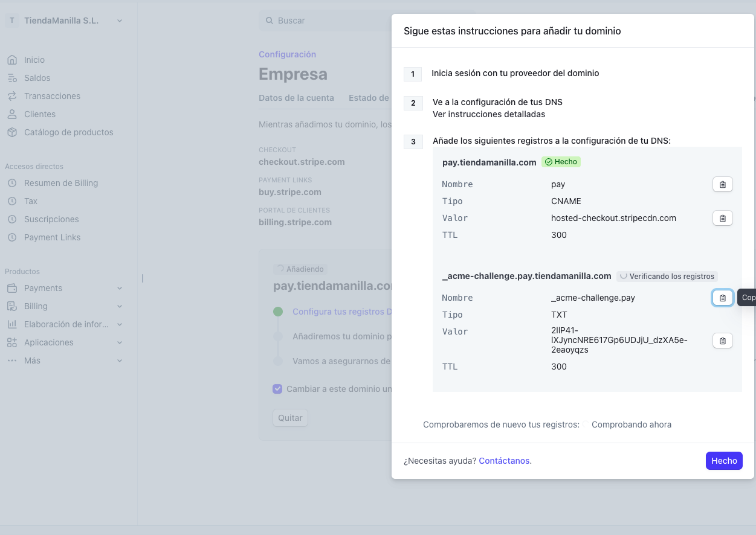Expand the Payments section chevron
The width and height of the screenshot is (756, 535).
[x=120, y=288]
